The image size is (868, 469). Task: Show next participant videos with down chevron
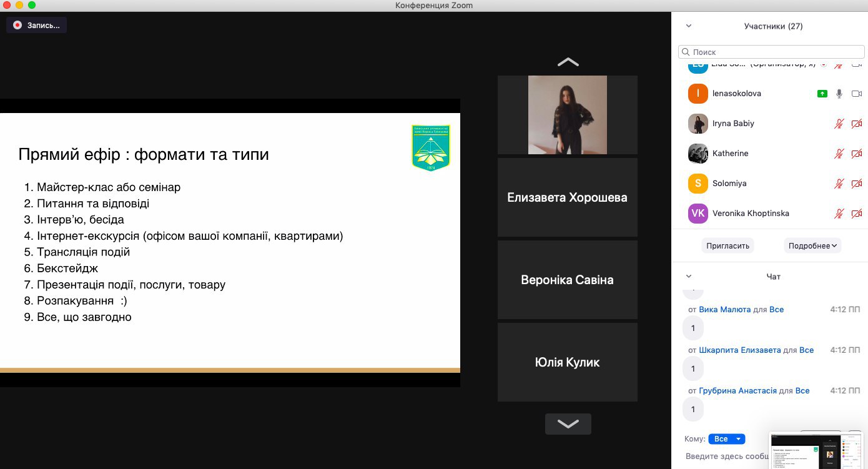[x=568, y=424]
